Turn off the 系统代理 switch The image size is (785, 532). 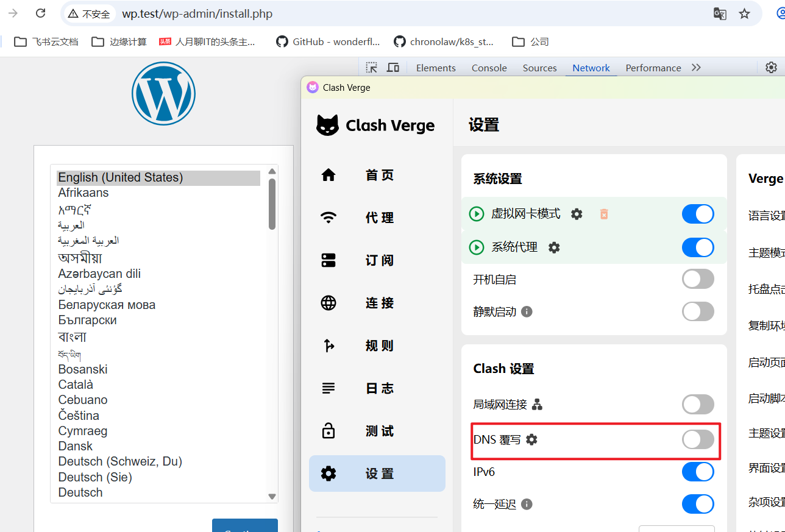[698, 247]
